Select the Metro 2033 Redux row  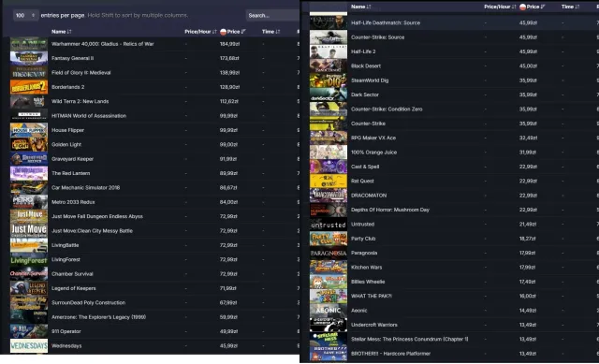pos(154,202)
